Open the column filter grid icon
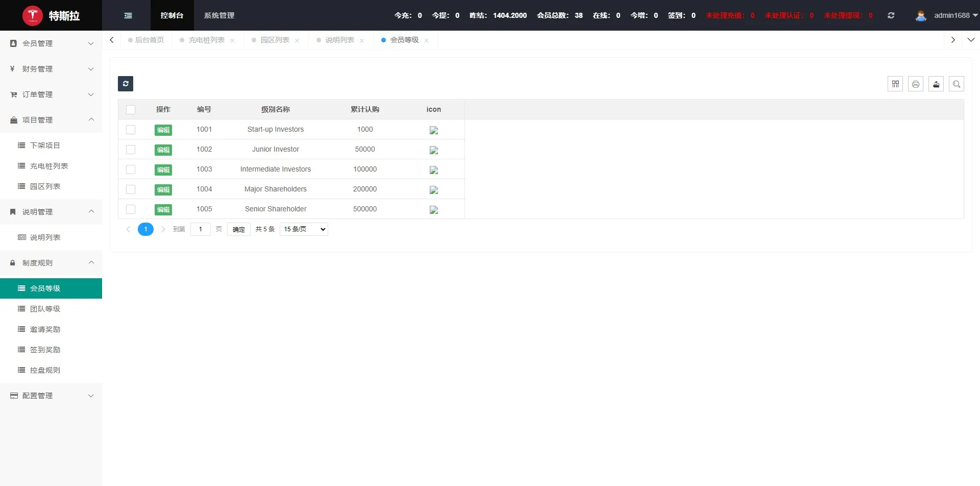This screenshot has width=980, height=486. [895, 84]
